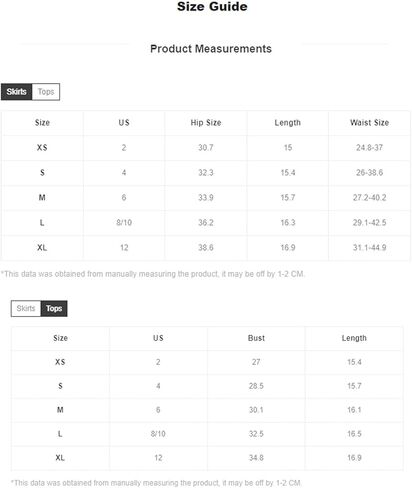Select the dark Tops tab in the lower table
This screenshot has height=488, width=412.
click(x=54, y=308)
